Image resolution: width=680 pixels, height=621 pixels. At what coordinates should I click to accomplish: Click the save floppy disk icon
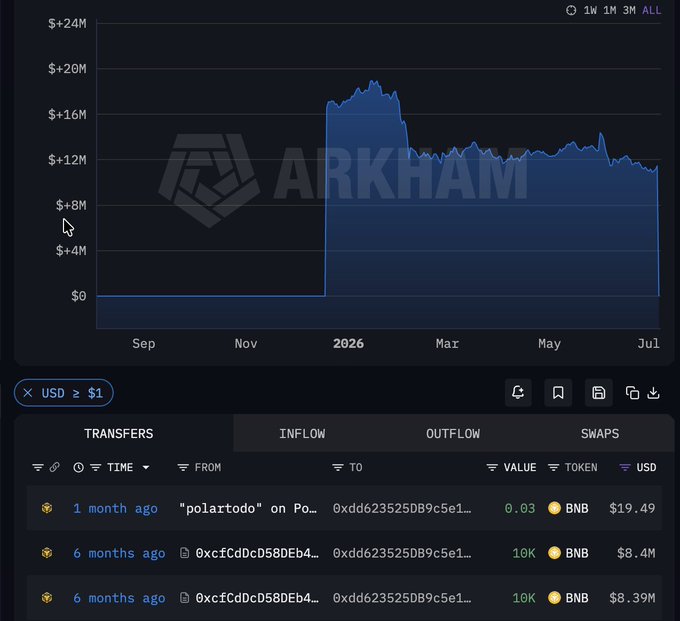click(x=598, y=393)
